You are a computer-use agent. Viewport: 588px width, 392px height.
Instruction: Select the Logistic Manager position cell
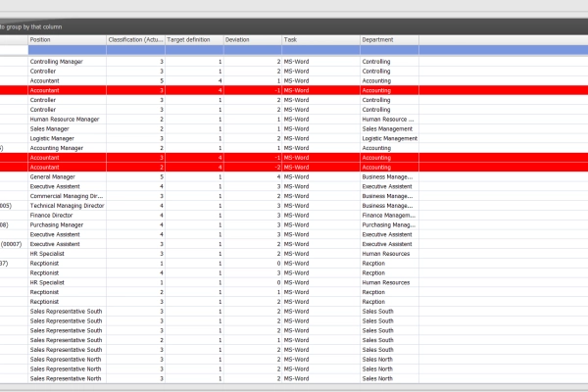coord(67,138)
